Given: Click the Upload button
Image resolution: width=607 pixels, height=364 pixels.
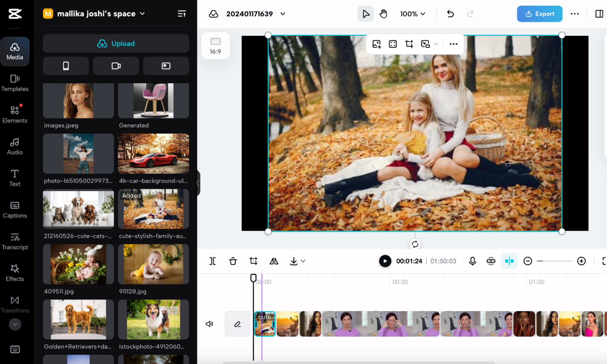Looking at the screenshot, I should pos(116,43).
